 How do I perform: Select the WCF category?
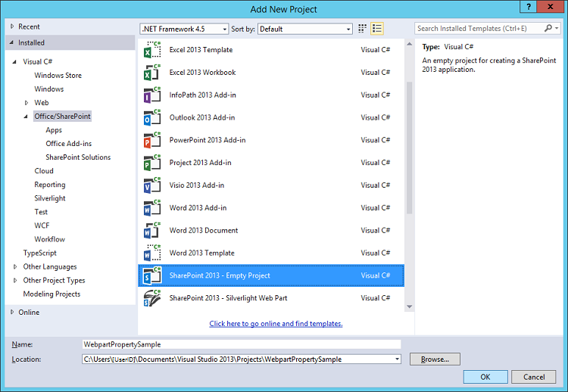(x=42, y=226)
